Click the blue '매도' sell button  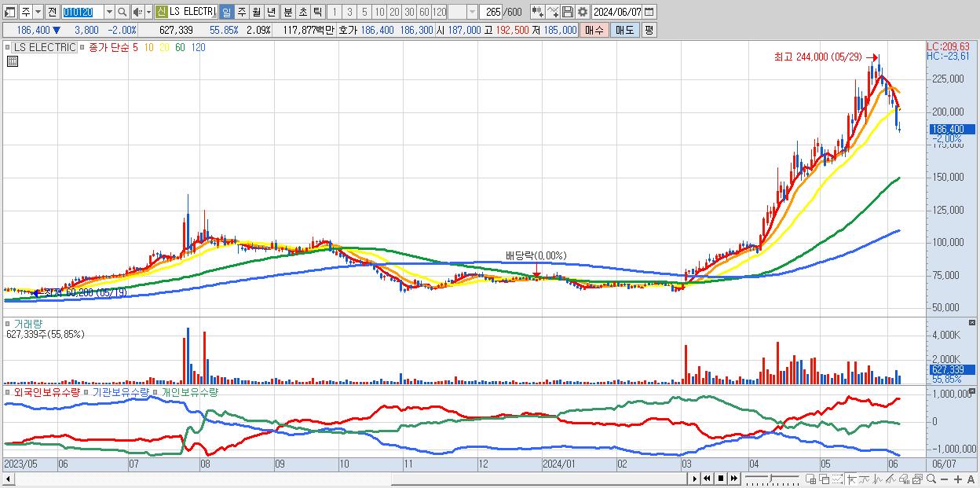(624, 30)
